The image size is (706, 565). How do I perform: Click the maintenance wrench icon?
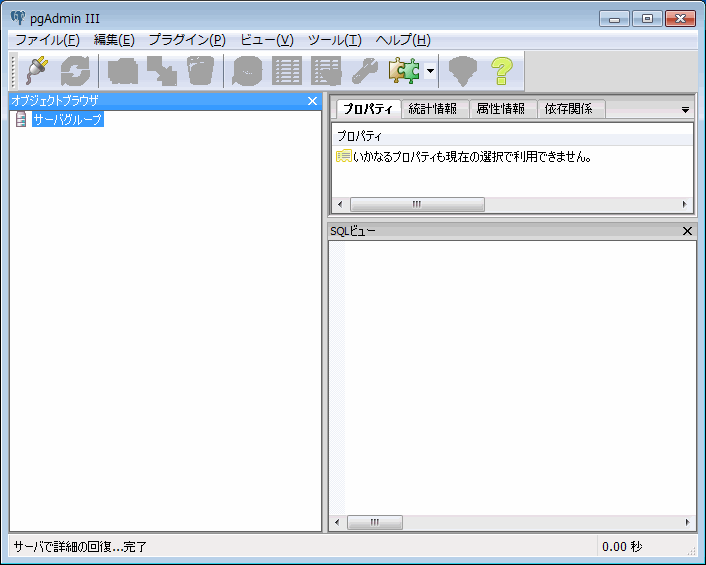pyautogui.click(x=365, y=71)
